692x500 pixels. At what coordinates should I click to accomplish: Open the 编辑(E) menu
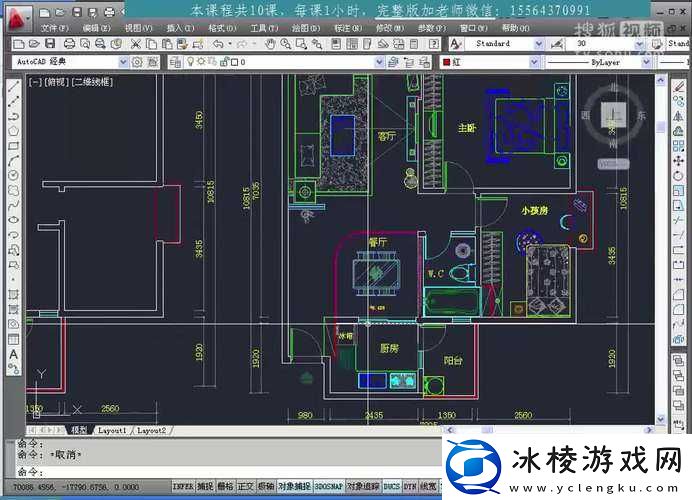tap(97, 28)
